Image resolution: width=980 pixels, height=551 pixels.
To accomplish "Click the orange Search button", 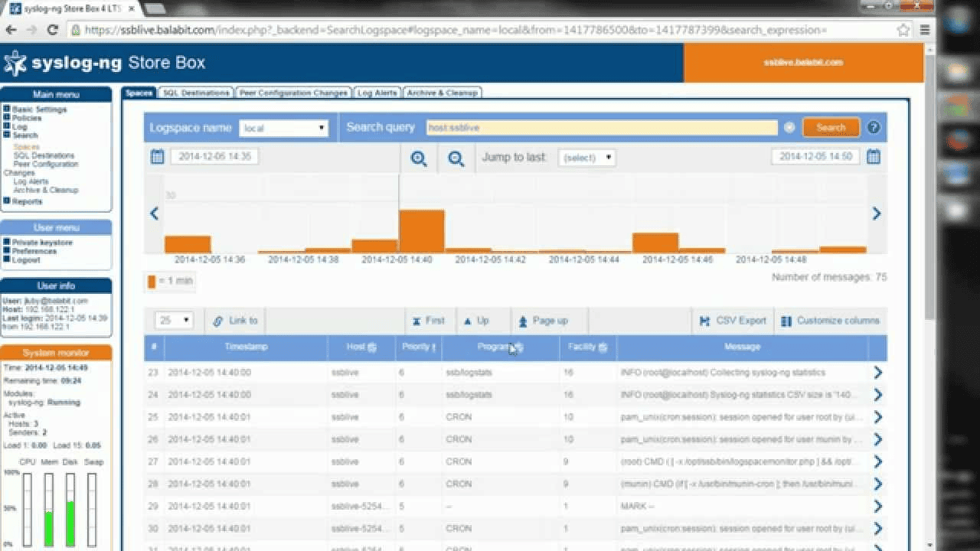I will (831, 128).
